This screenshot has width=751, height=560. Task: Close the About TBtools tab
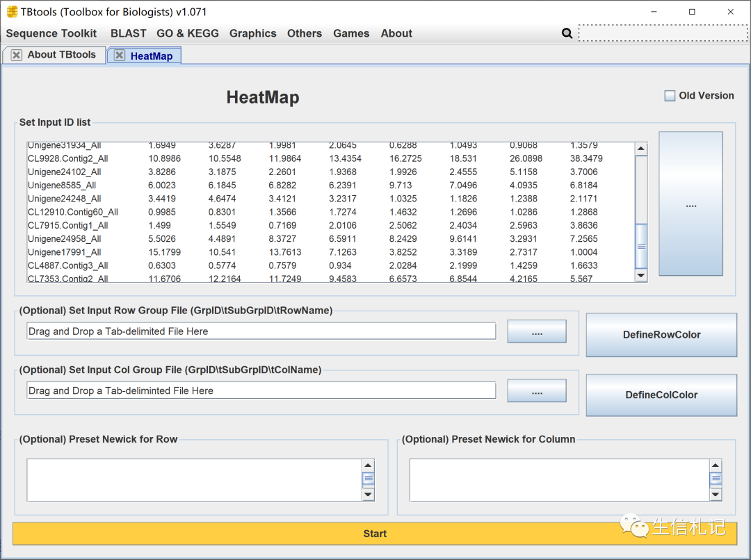click(x=16, y=55)
